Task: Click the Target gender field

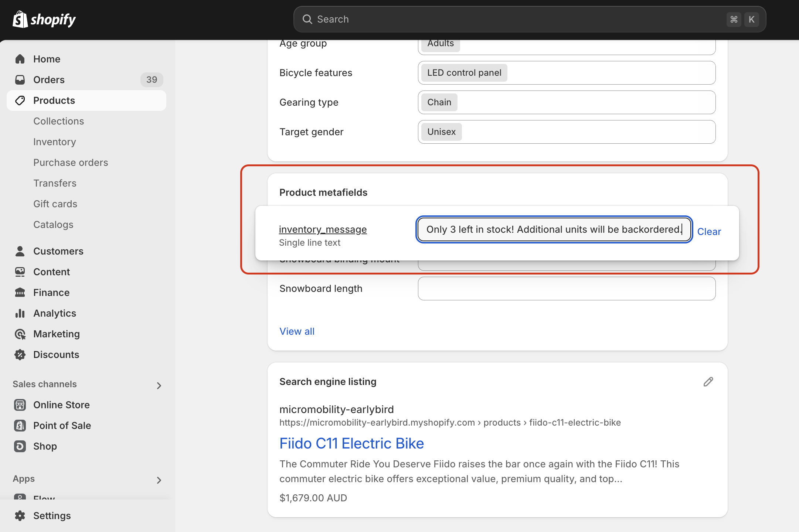Action: [x=567, y=132]
